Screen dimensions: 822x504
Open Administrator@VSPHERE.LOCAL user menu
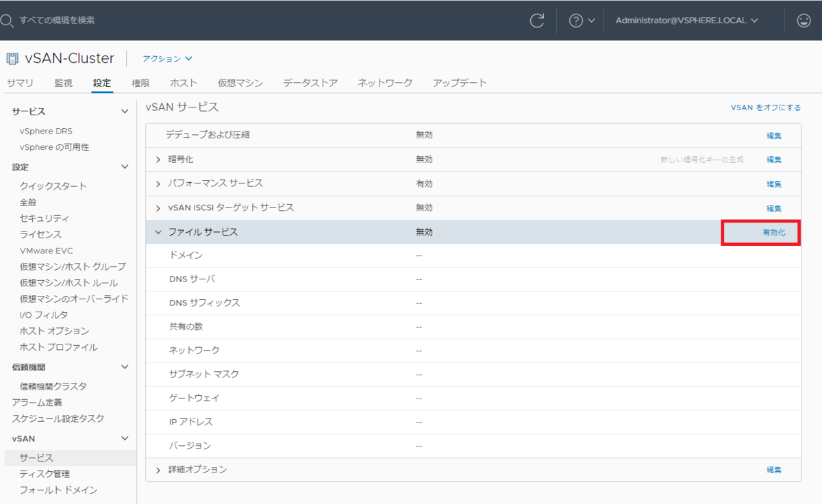point(686,21)
